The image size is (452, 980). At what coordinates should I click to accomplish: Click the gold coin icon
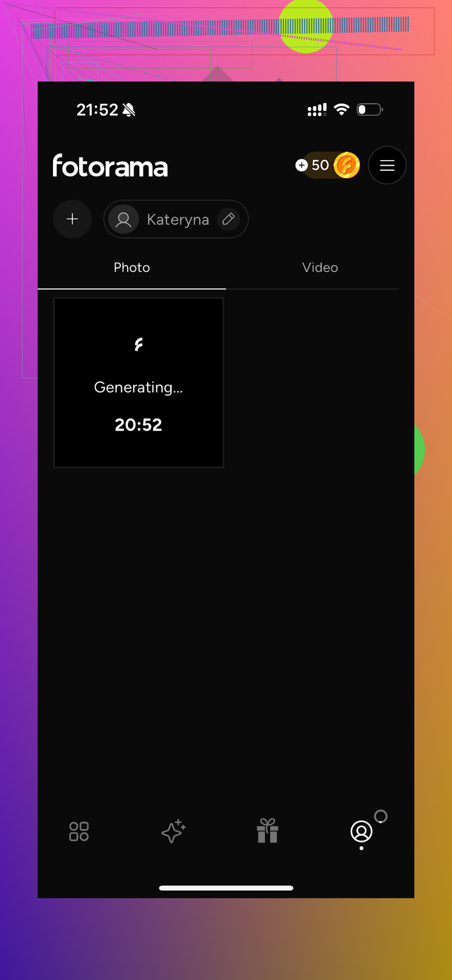coord(347,165)
